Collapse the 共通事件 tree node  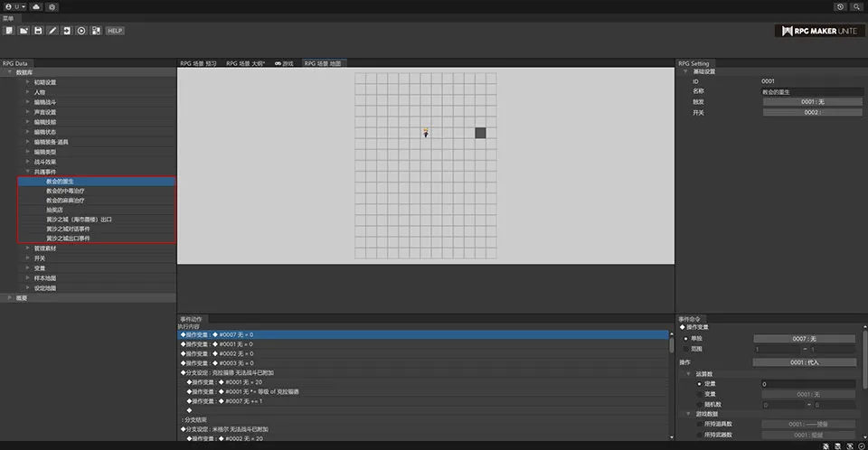(28, 171)
